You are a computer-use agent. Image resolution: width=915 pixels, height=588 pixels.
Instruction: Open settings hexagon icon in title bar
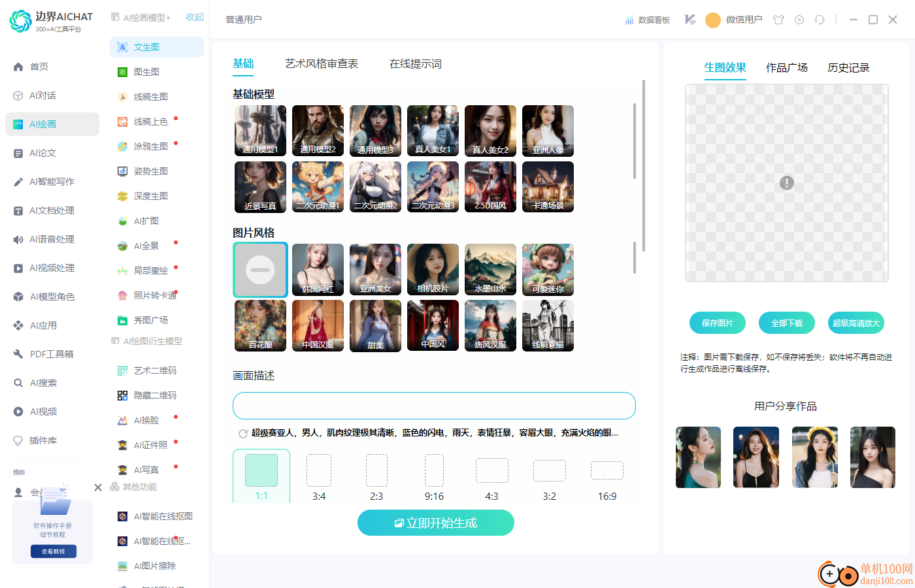point(799,20)
